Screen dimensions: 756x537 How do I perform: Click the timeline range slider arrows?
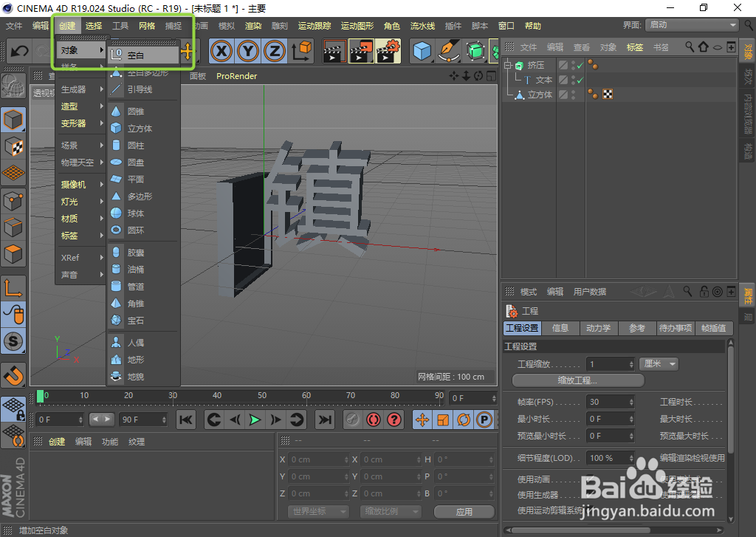(x=102, y=420)
